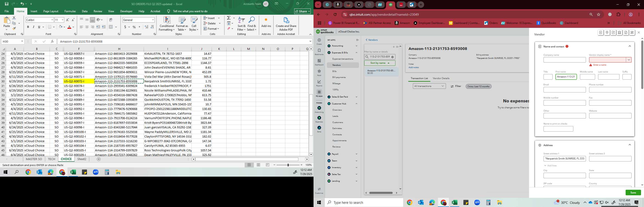Open the Bills item in QuickBooks menu
The width and height of the screenshot is (644, 207).
tap(334, 71)
